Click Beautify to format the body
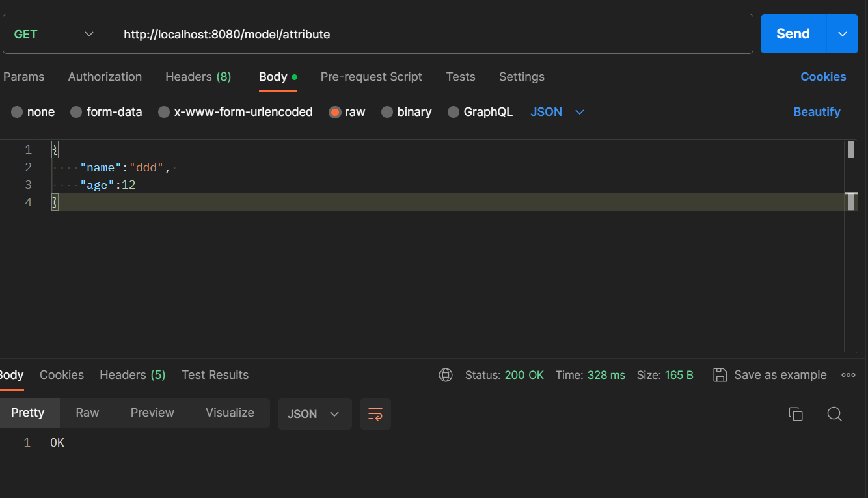 (817, 112)
